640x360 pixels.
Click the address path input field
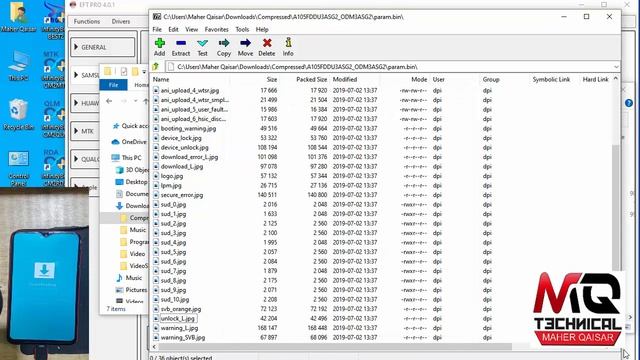(x=389, y=67)
